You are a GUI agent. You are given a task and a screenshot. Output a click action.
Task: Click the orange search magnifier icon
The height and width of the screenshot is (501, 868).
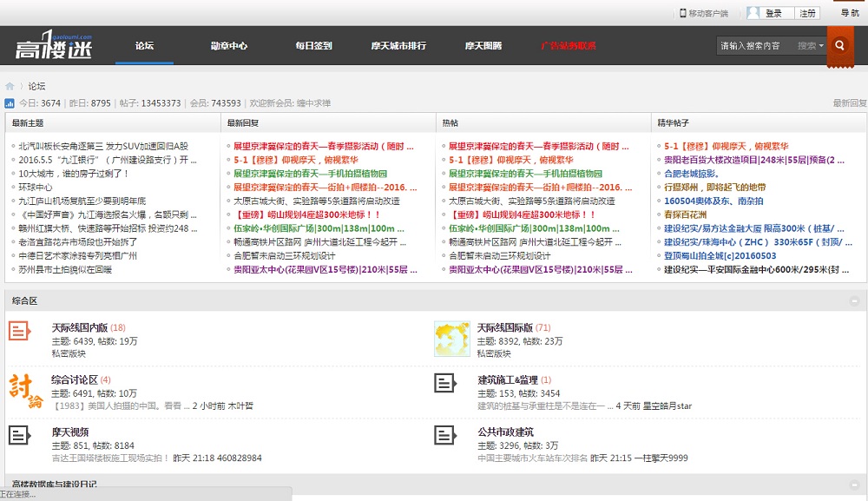[x=839, y=45]
